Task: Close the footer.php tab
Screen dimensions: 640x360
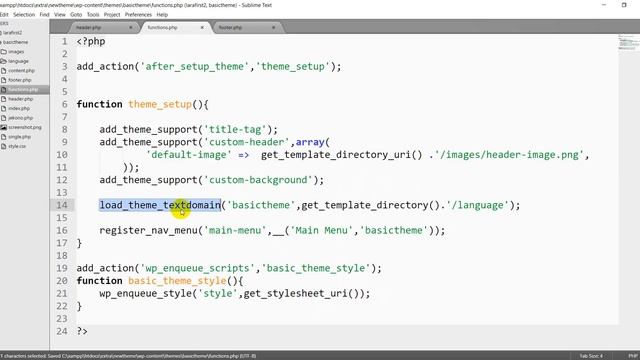Action: pos(273,27)
